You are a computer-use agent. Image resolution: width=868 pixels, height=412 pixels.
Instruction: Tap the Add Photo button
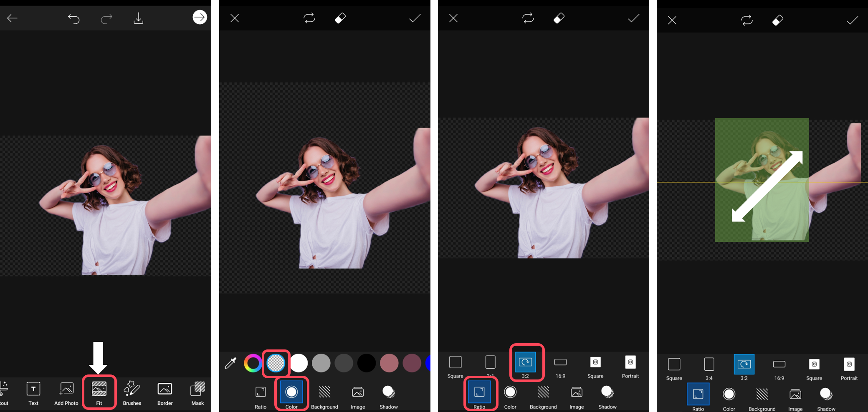pyautogui.click(x=66, y=392)
